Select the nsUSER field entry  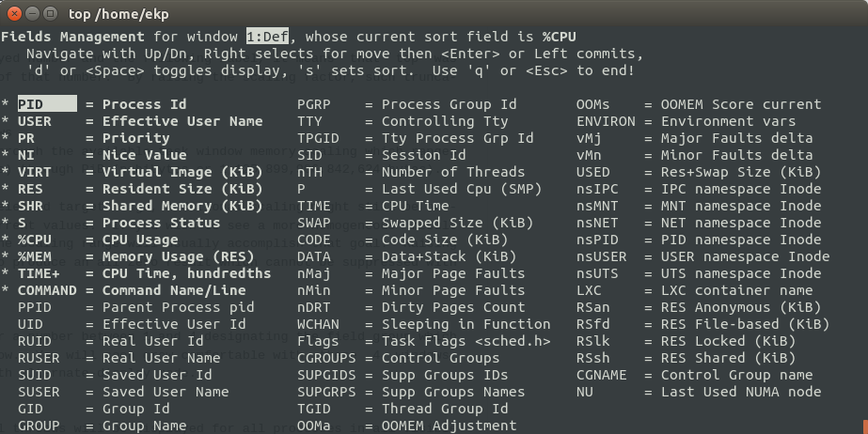coord(703,256)
